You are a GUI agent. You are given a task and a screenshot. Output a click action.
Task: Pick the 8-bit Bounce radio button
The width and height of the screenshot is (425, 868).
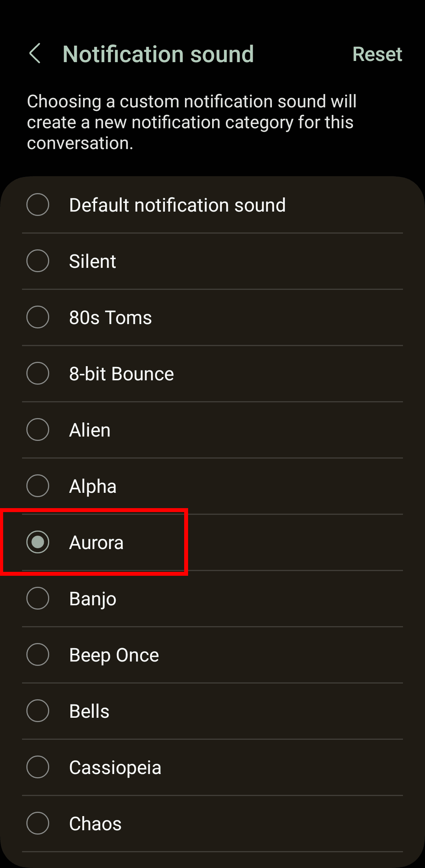pyautogui.click(x=38, y=373)
